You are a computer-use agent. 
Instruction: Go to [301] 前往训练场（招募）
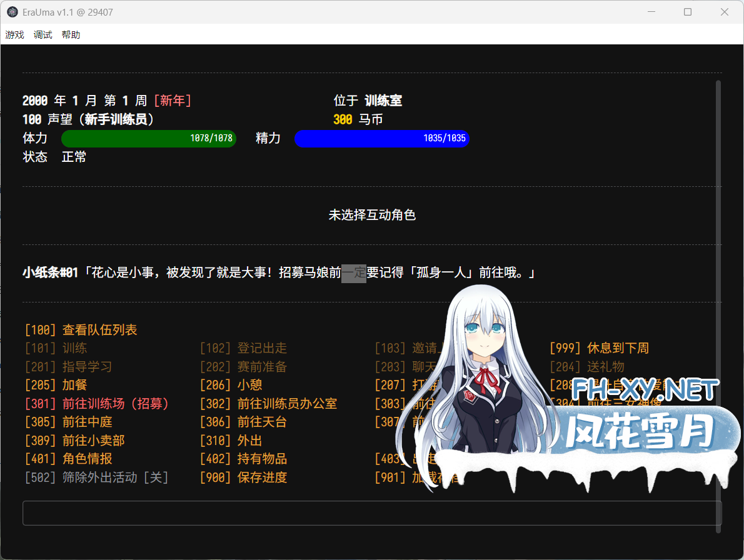[x=97, y=404]
